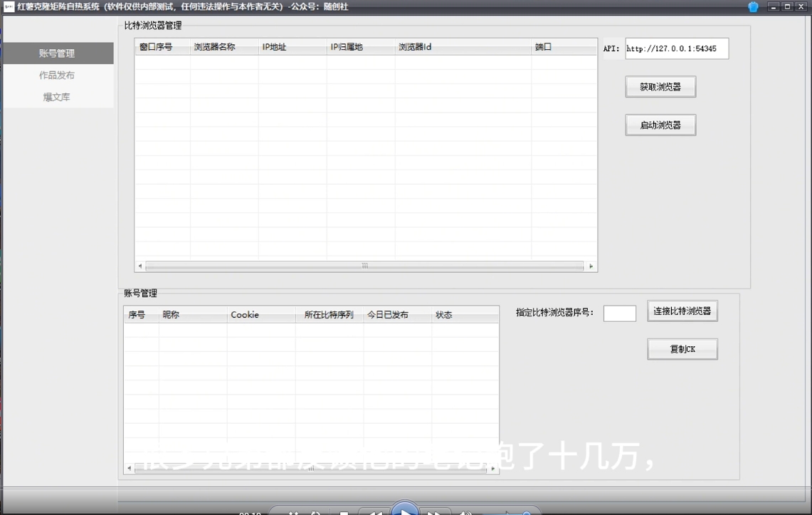This screenshot has height=515, width=812.
Task: Mute using the speaker volume icon
Action: 465,513
